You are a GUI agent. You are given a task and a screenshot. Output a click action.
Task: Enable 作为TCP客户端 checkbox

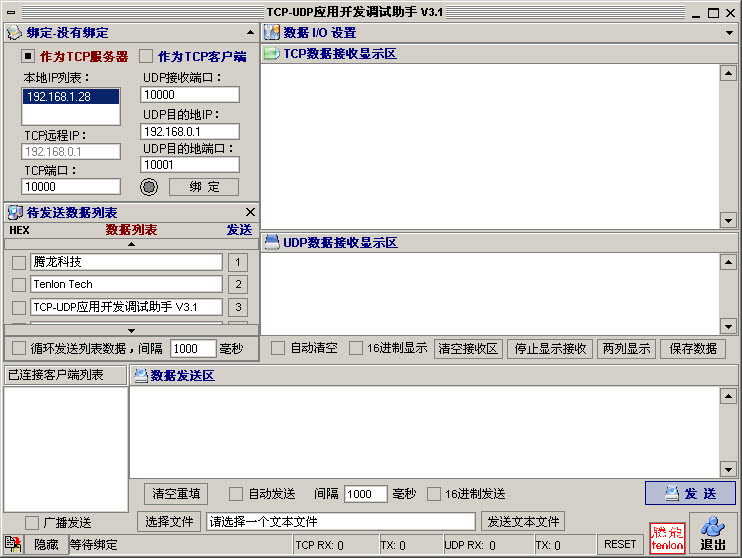pos(146,56)
